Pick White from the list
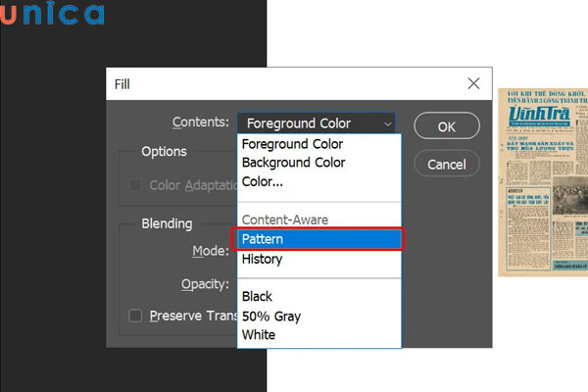The image size is (588, 392). 259,334
